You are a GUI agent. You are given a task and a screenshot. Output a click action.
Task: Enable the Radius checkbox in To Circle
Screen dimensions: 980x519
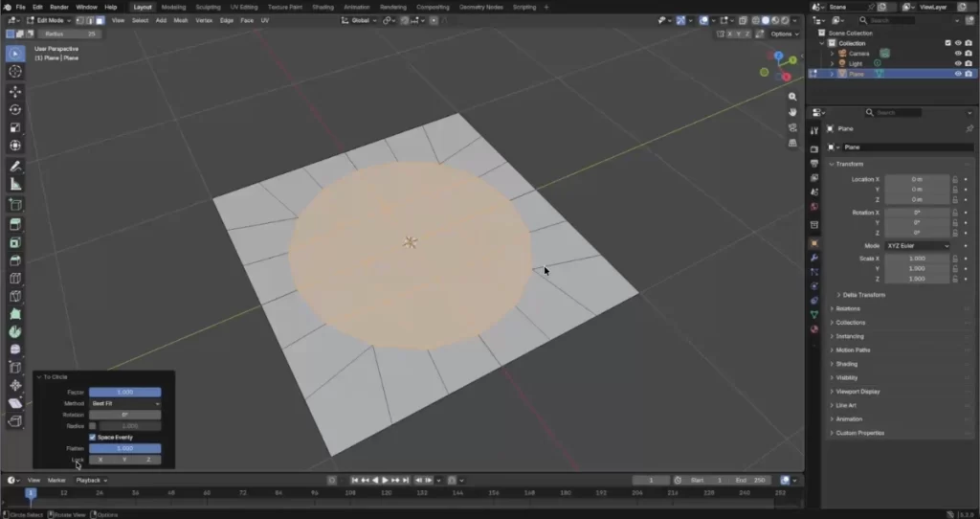pyautogui.click(x=93, y=426)
